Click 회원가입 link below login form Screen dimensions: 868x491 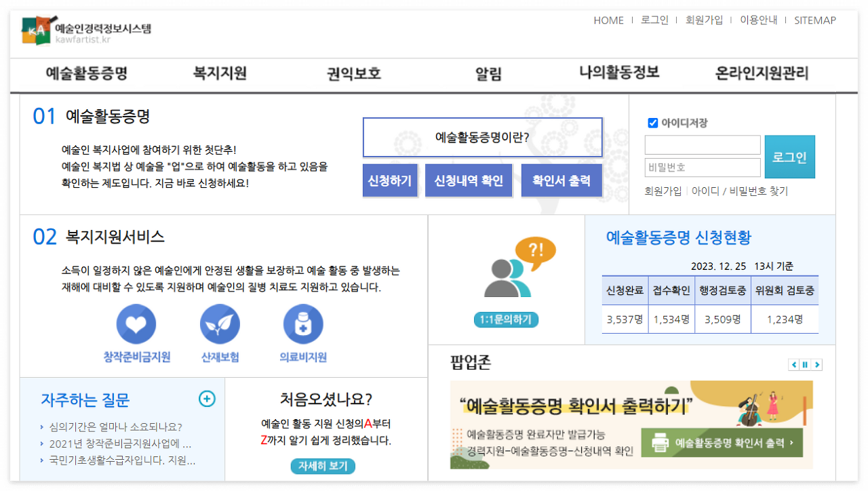663,191
